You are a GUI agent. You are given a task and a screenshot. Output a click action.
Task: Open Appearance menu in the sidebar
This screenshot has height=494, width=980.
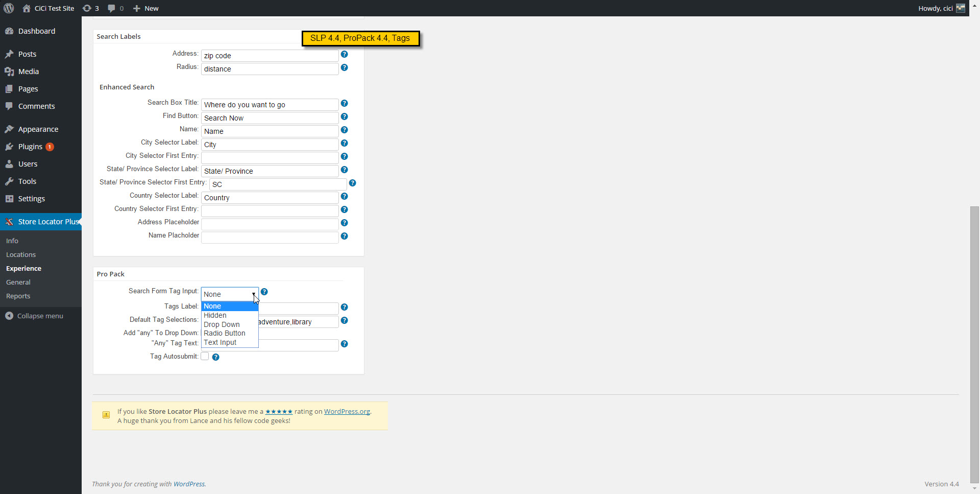tap(41, 129)
